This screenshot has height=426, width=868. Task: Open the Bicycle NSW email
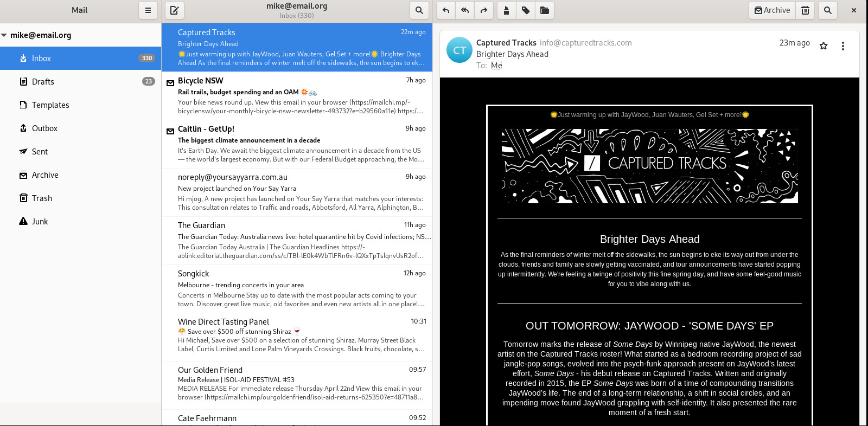point(297,95)
